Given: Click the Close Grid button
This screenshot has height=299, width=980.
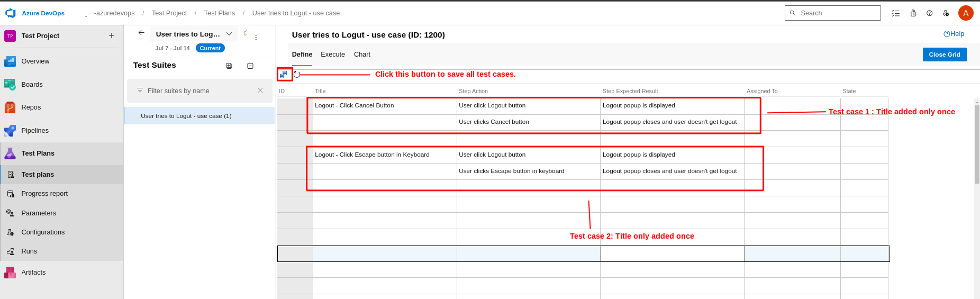Looking at the screenshot, I should click(944, 55).
